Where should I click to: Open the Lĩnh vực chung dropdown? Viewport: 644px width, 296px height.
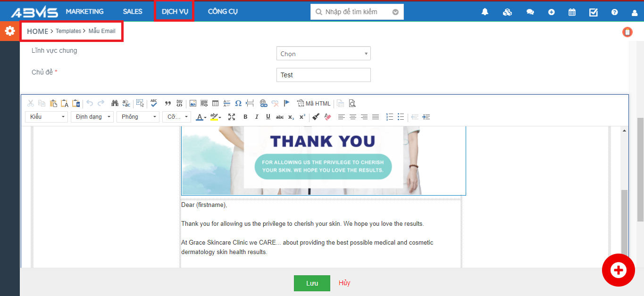(x=323, y=54)
